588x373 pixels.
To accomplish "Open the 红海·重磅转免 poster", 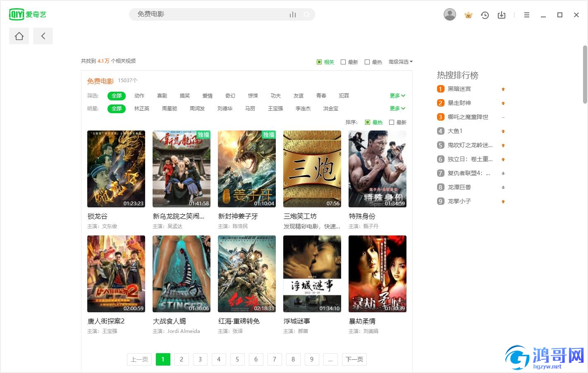I will click(x=247, y=274).
